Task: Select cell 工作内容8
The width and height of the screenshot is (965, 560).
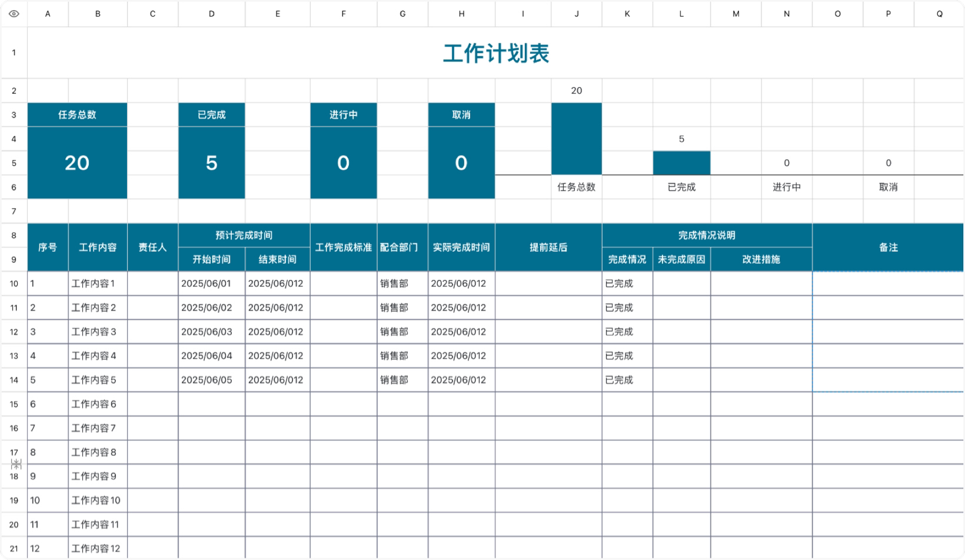Action: click(x=98, y=452)
